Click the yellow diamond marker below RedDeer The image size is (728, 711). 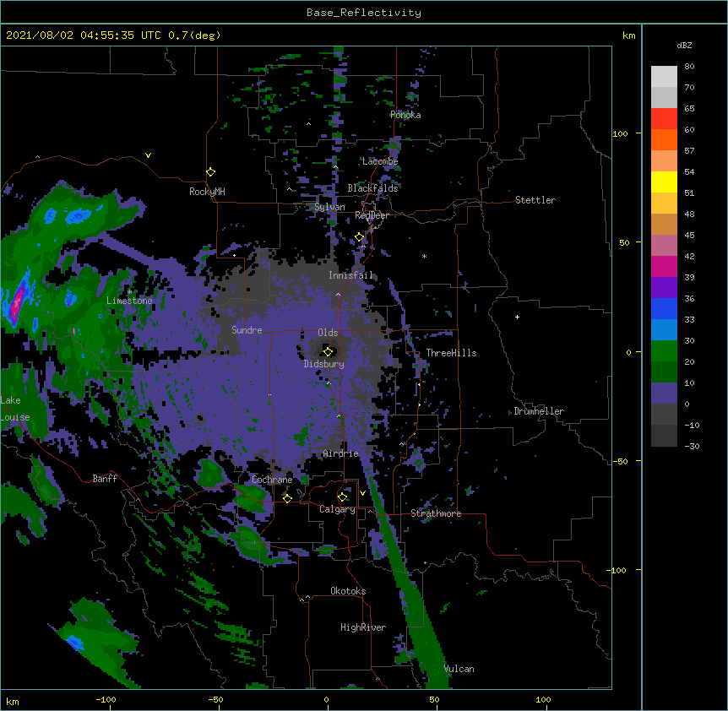point(360,237)
